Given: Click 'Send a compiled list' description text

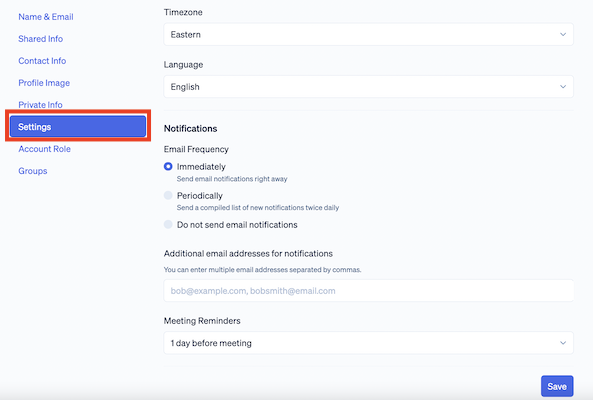Looking at the screenshot, I should pos(258,208).
